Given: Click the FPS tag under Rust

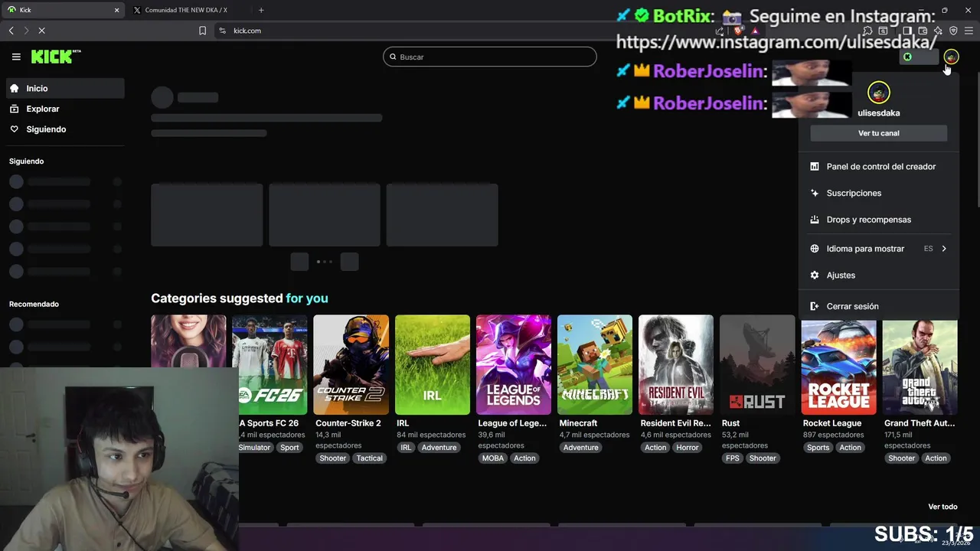Looking at the screenshot, I should pyautogui.click(x=733, y=458).
